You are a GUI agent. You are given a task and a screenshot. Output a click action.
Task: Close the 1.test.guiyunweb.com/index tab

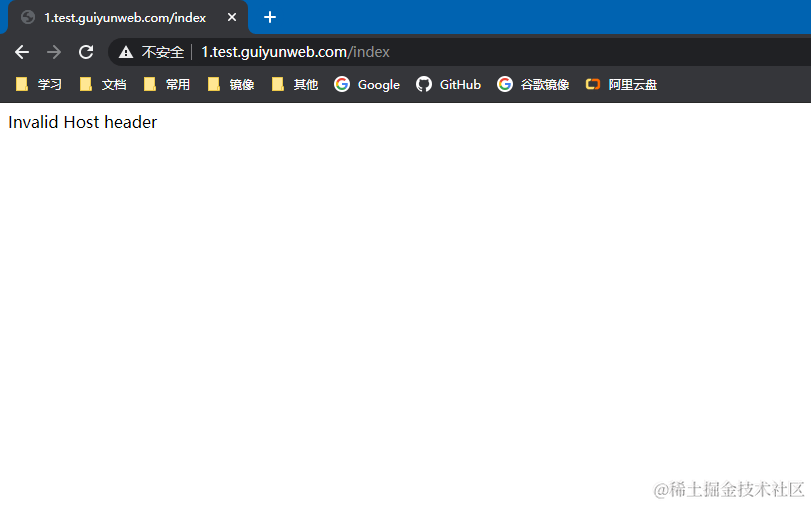[x=232, y=18]
